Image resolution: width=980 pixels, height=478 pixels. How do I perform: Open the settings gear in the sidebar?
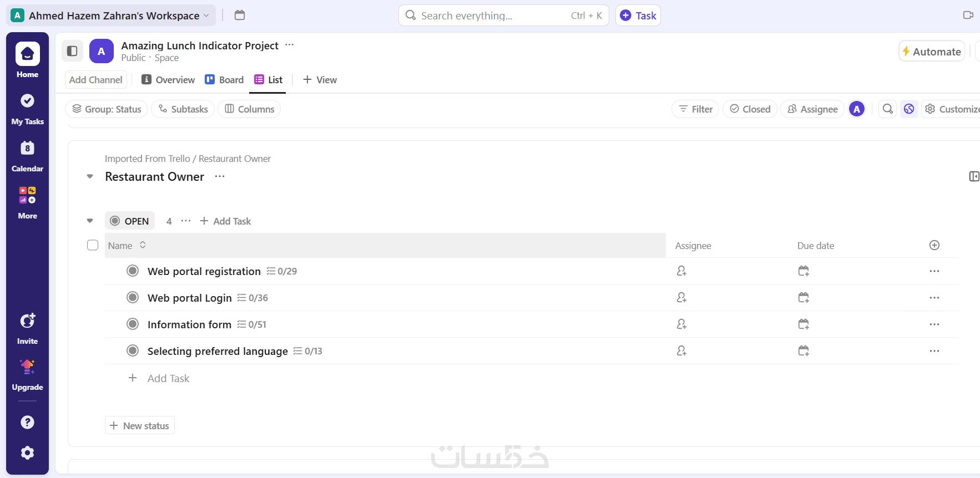[x=27, y=453]
